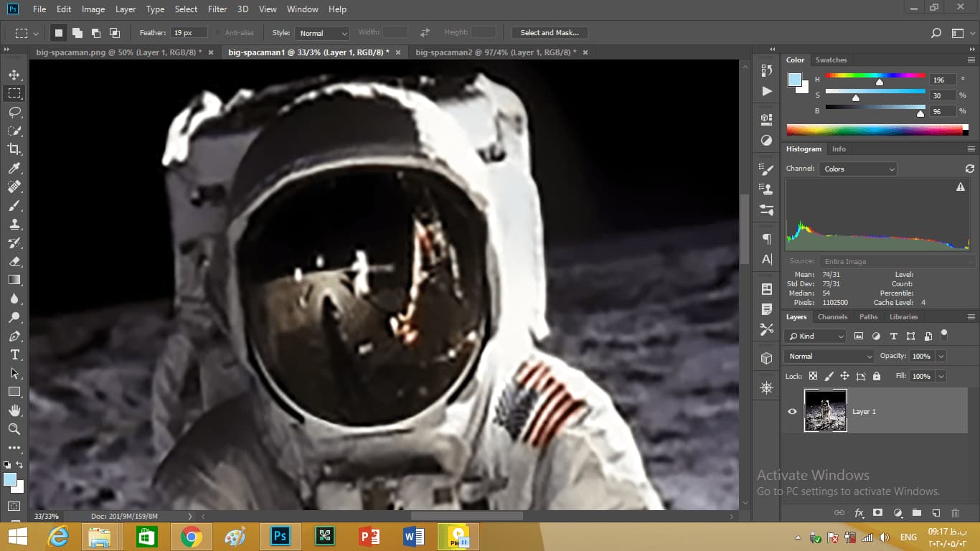Screen dimensions: 980x551
Task: Click the Hue slider track
Action: (x=875, y=75)
